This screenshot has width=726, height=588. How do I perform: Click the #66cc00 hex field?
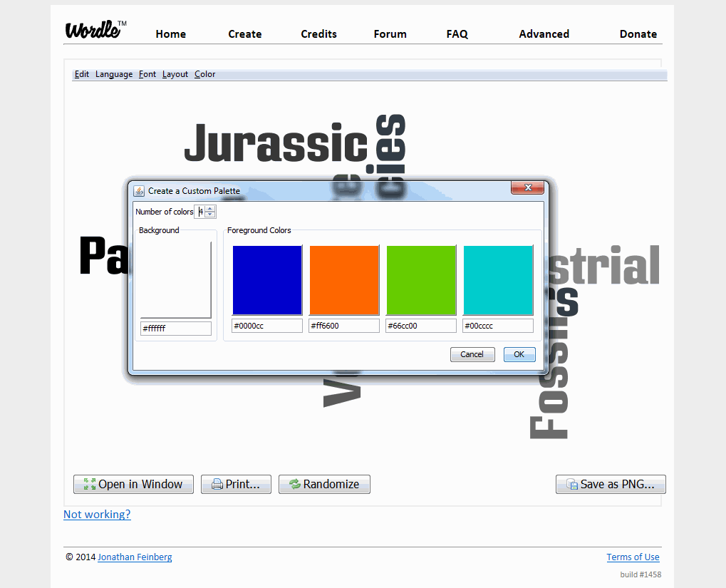[421, 326]
